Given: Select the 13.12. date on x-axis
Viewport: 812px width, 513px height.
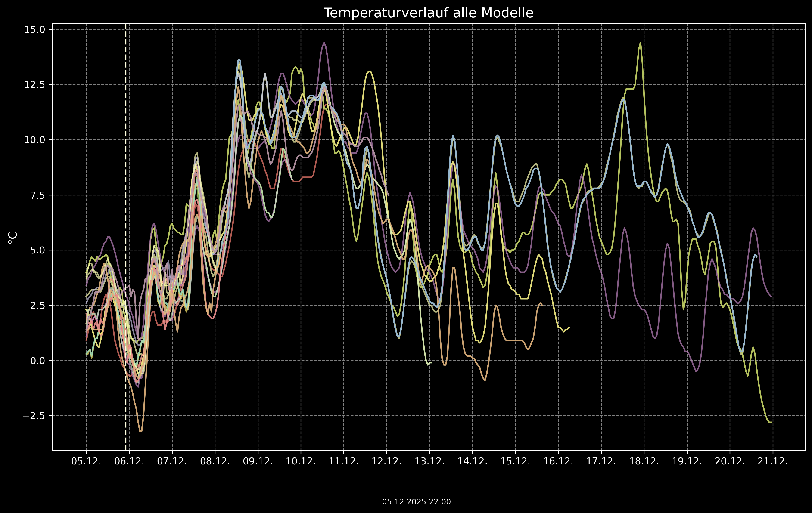Looking at the screenshot, I should click(430, 461).
